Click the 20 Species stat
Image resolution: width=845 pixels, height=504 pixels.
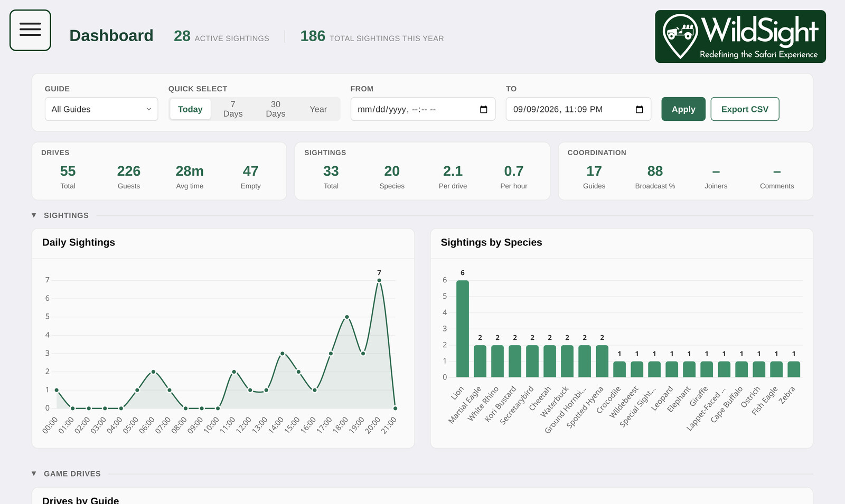(x=392, y=177)
